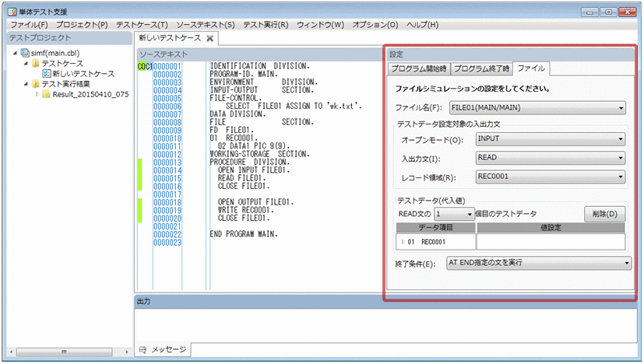Open the ファイル(F) menu
This screenshot has height=364, width=644.
click(x=29, y=25)
